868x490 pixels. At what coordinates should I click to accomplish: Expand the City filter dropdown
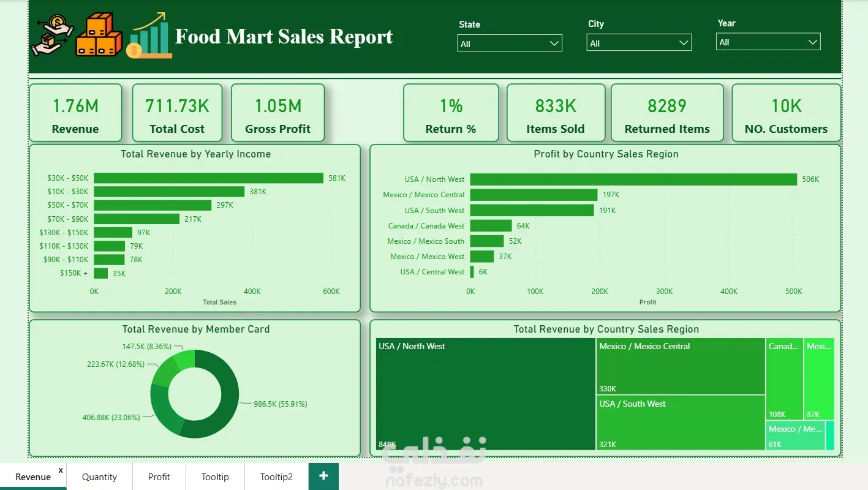pos(640,43)
